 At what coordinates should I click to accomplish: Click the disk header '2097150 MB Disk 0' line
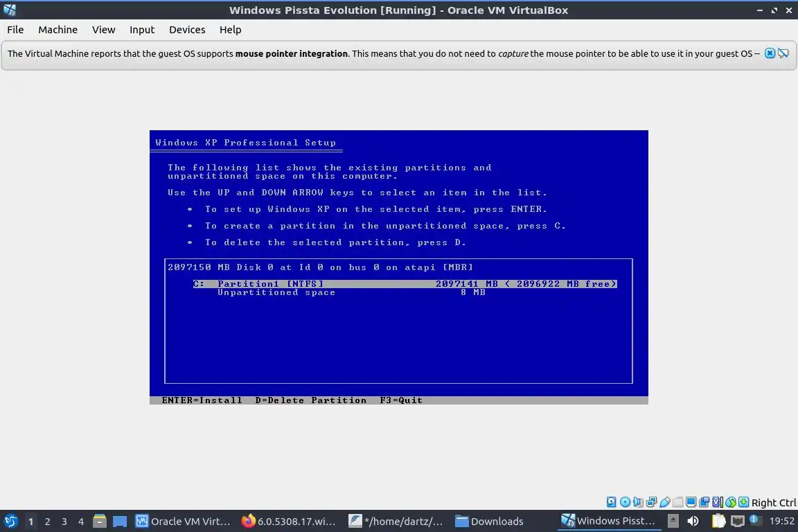[x=320, y=267]
